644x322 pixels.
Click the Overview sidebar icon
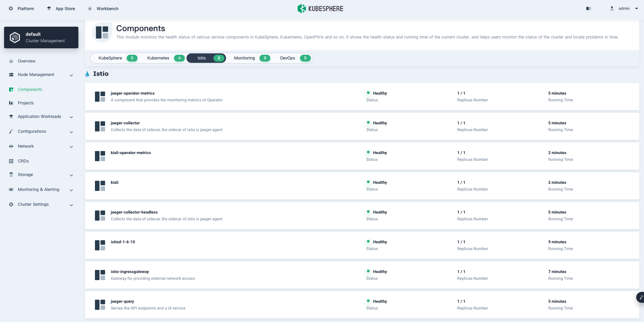point(11,61)
